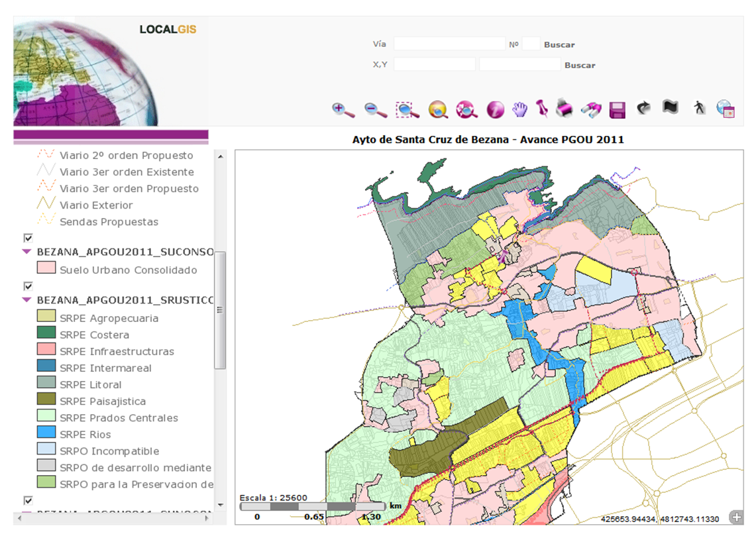756x540 pixels.
Task: Click the Viario 2º orden Propuesto line symbol
Action: pos(46,154)
